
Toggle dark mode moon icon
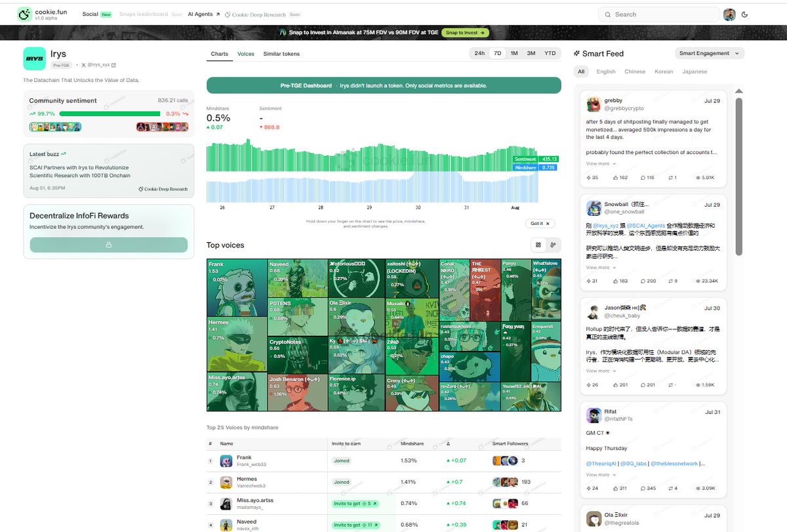tap(745, 14)
